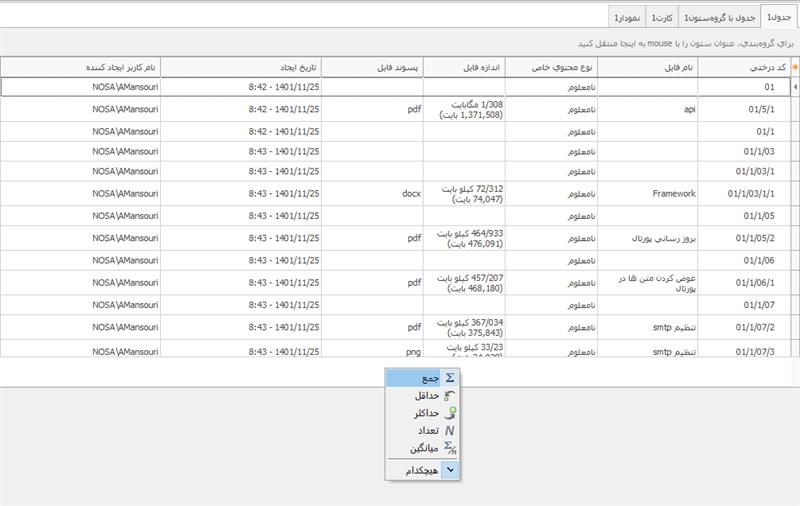Click the Minimum (حداقل) icon
Screen dimensions: 800x506
(x=450, y=396)
